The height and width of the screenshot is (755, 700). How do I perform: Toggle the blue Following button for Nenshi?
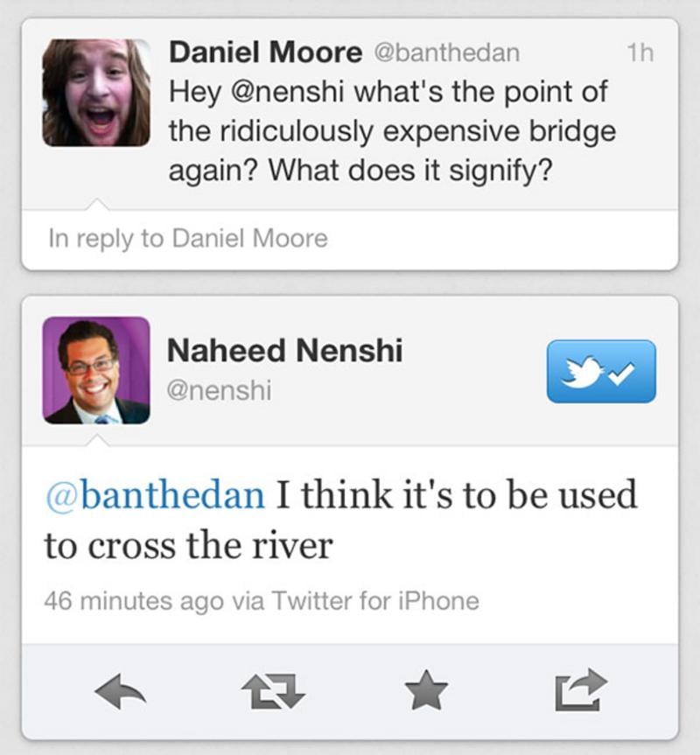click(x=601, y=371)
